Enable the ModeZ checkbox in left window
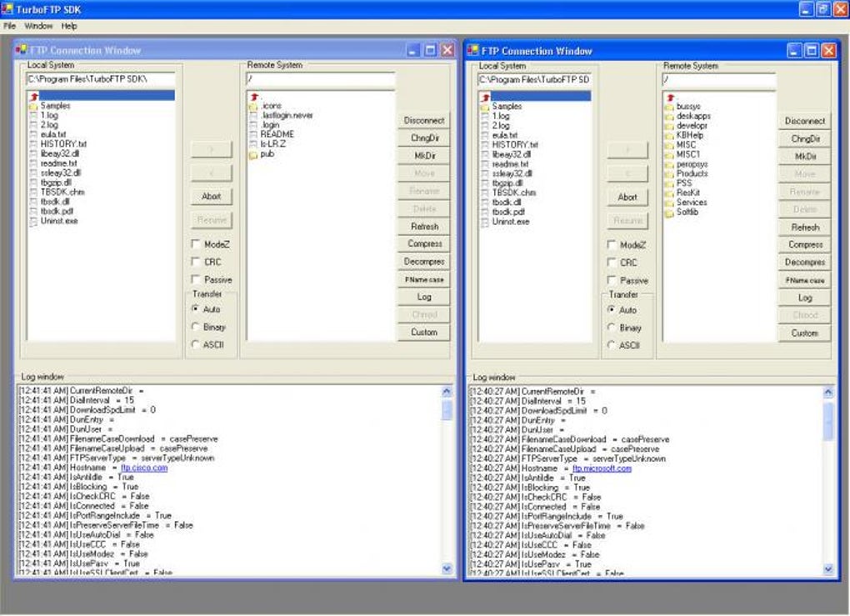Screen dimensions: 850x616 (196, 244)
